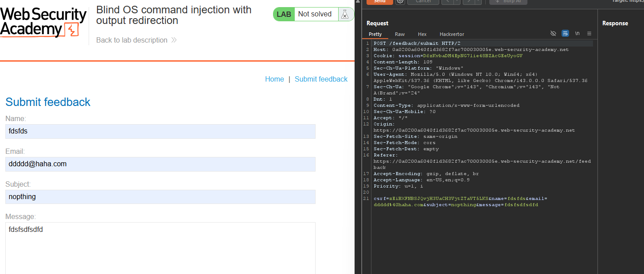The height and width of the screenshot is (274, 644).
Task: Click the Response panel heading
Action: [615, 23]
